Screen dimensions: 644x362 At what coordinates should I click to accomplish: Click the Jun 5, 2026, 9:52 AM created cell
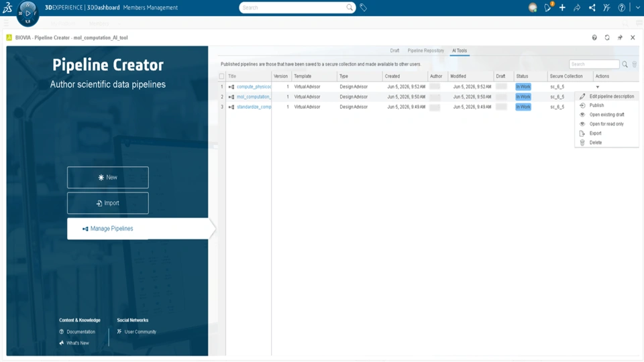click(407, 86)
